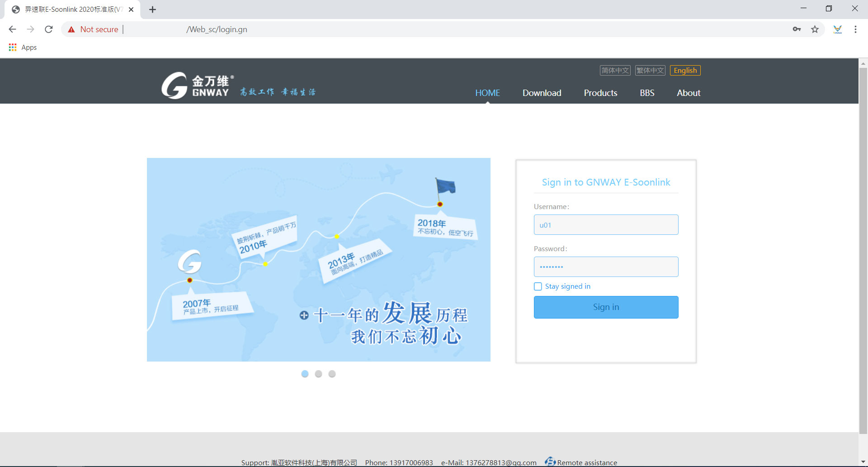
Task: Click the Sign in to GNWAY E-Soonlink heading
Action: (x=606, y=182)
